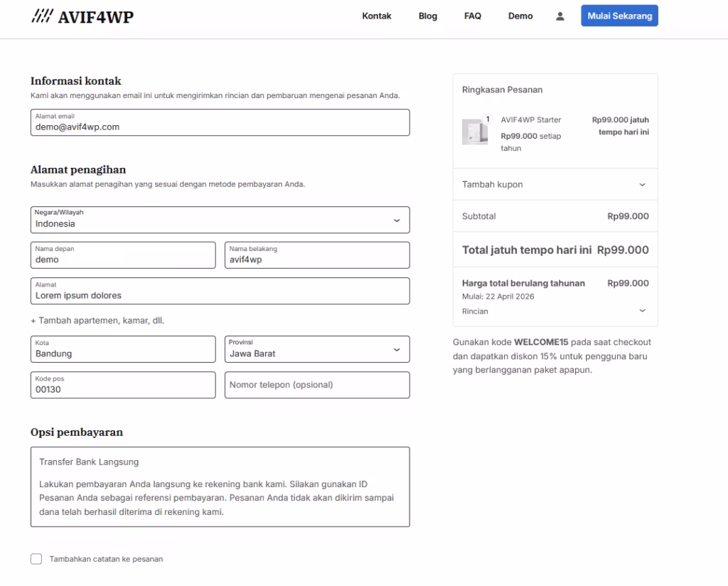
Task: Focus the Kode pos field
Action: click(x=123, y=385)
